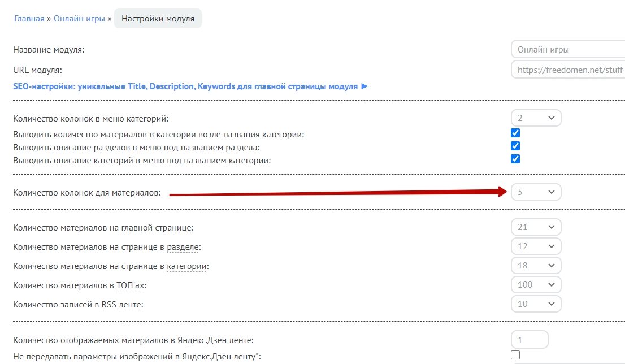
Task: Toggle section descriptions in menu checkbox
Action: click(x=515, y=146)
